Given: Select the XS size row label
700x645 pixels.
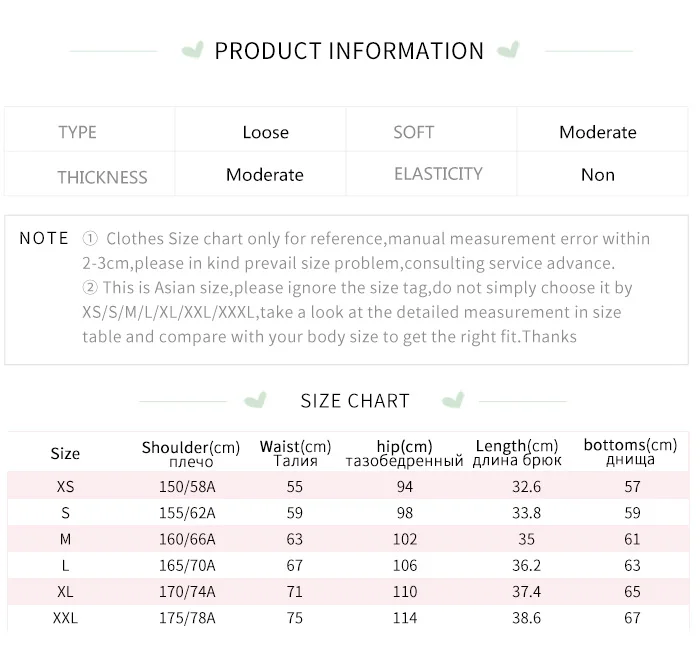Looking at the screenshot, I should click(x=65, y=487).
